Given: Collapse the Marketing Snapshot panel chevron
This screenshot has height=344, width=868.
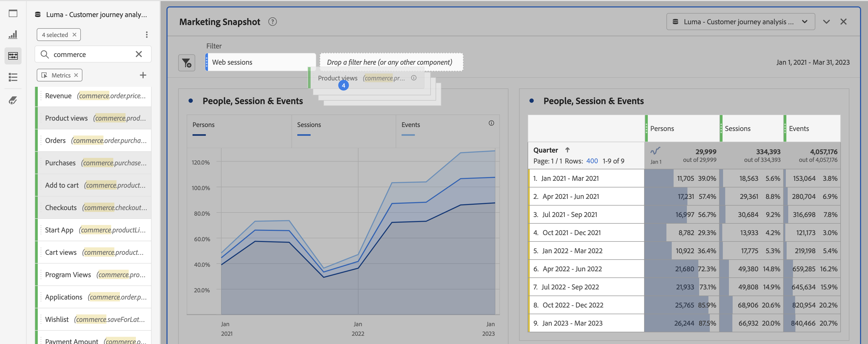Looking at the screenshot, I should click(x=826, y=22).
